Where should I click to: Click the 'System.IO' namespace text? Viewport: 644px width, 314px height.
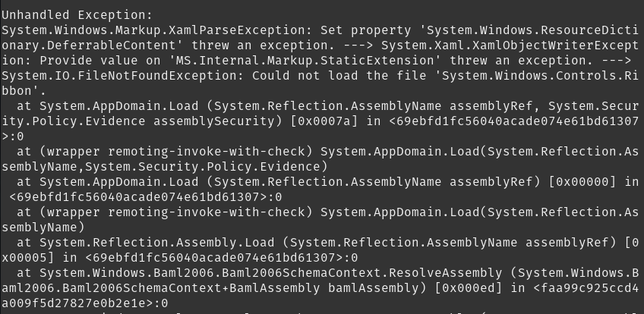(x=36, y=76)
